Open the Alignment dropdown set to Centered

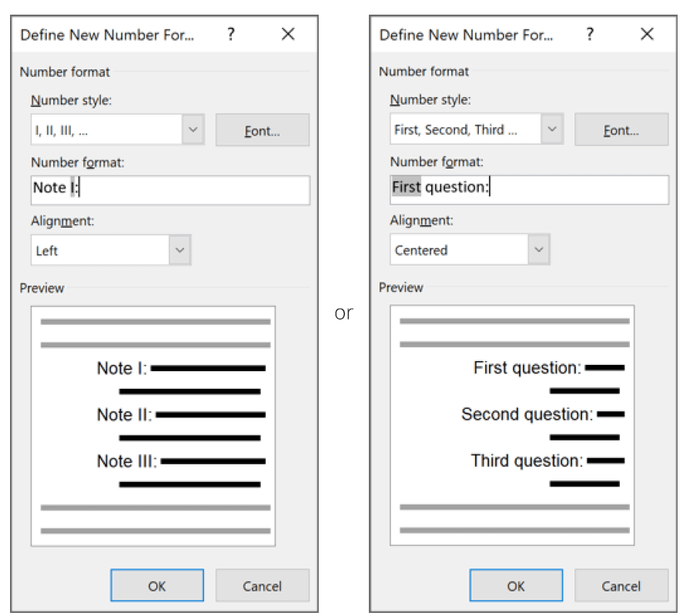(539, 249)
